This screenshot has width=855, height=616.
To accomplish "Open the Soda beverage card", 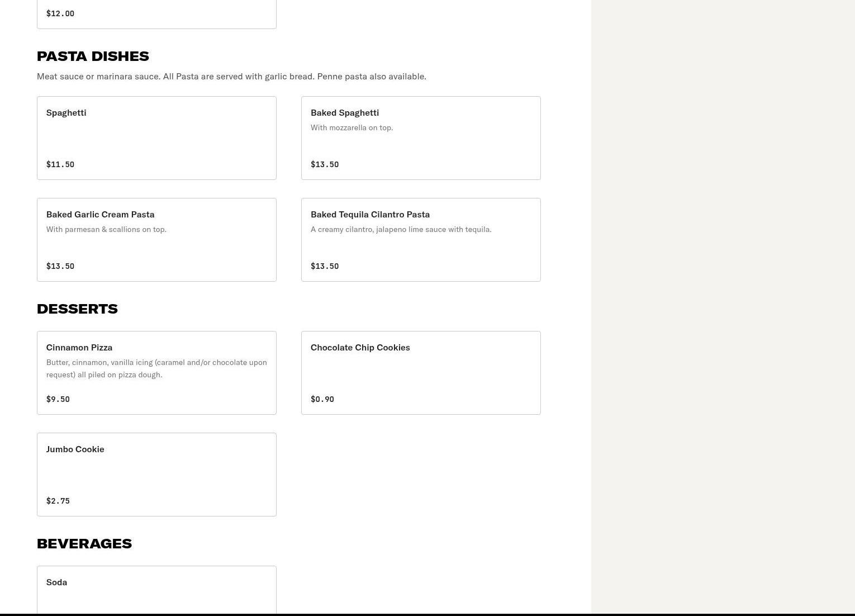I will pos(156,590).
